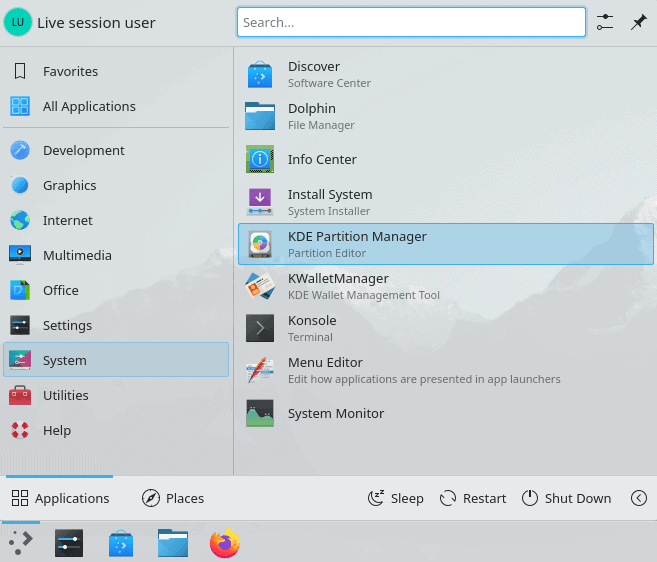Click the Sleep button

396,498
